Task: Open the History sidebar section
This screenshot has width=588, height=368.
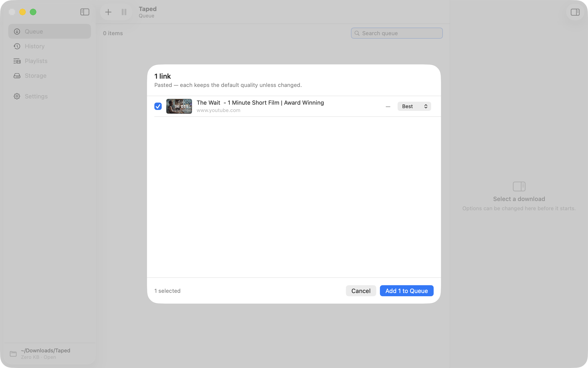Action: tap(50, 46)
